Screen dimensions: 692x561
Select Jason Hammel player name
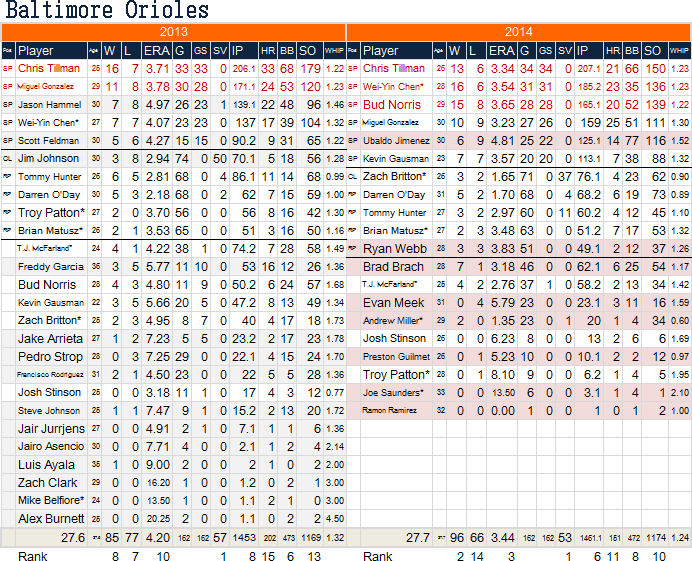[49, 105]
